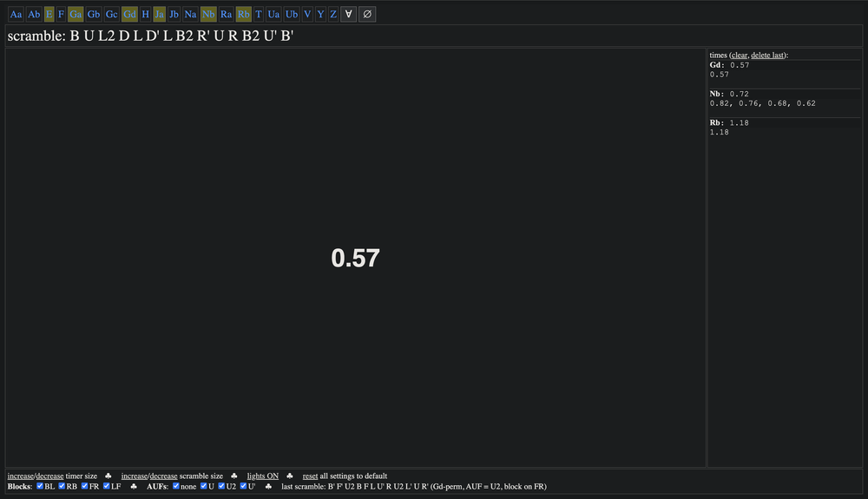Toggle the highlighted Ga perm button
Viewport: 868px width, 499px height.
pos(76,14)
